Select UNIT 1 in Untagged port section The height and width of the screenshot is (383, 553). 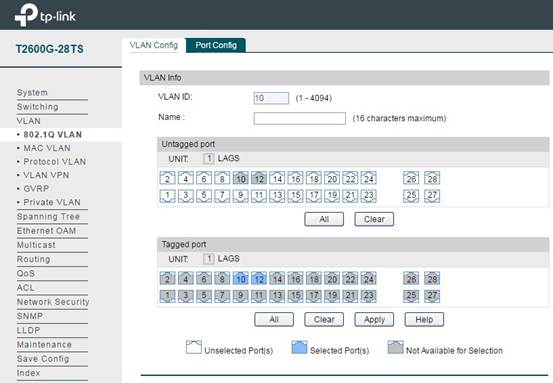(x=208, y=158)
